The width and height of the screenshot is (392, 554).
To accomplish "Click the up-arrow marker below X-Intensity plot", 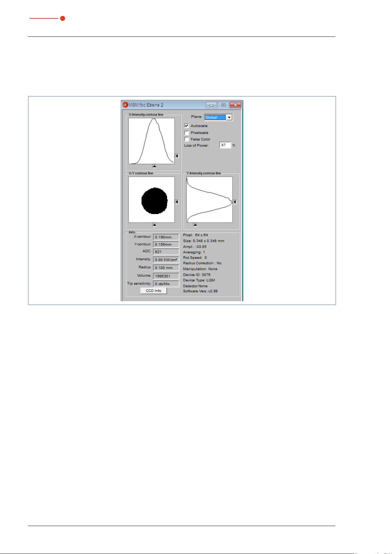I will tap(154, 166).
